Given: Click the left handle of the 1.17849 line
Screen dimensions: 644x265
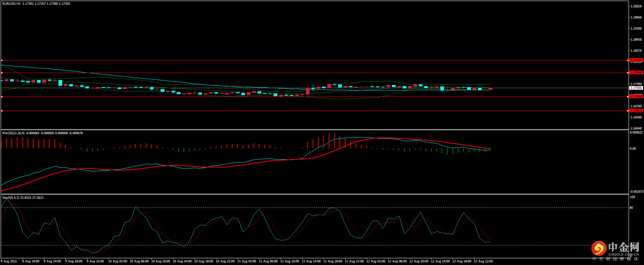Looking at the screenshot, I should pos(2,73).
